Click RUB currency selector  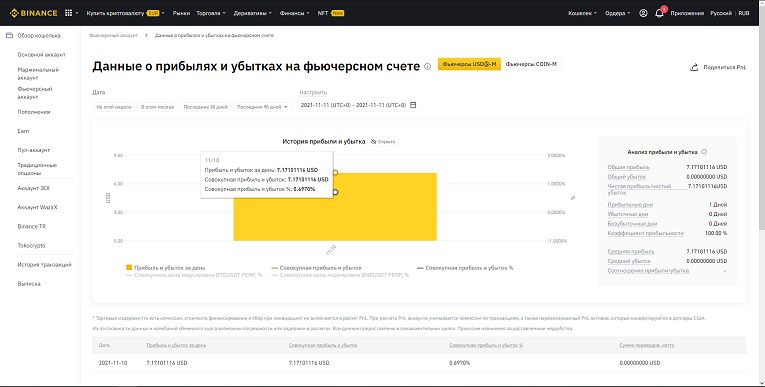[744, 13]
